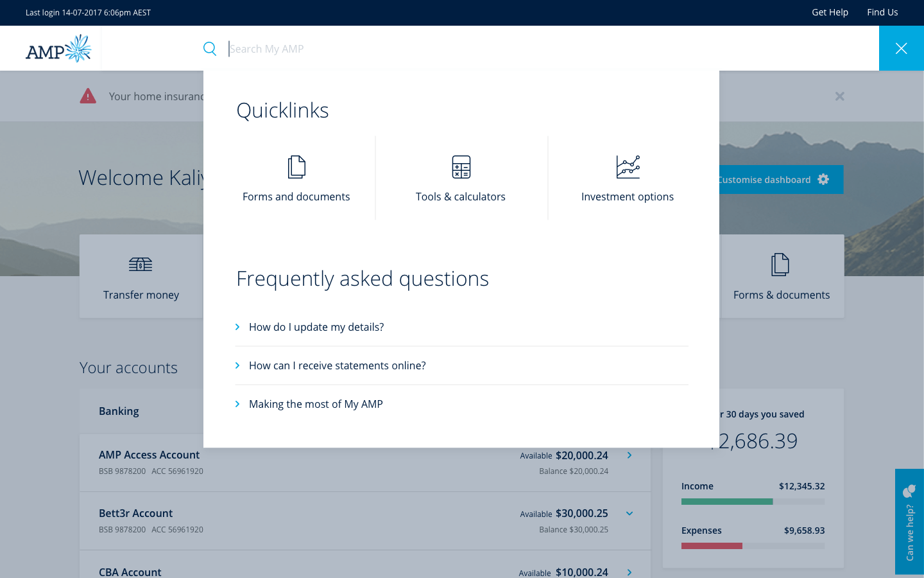This screenshot has height=578, width=924.
Task: Click the Expenses amount $9,658.93
Action: (x=805, y=530)
